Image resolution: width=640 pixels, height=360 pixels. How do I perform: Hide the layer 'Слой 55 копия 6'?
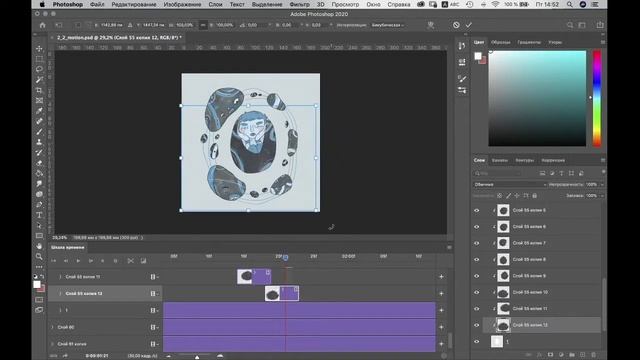coord(476,227)
